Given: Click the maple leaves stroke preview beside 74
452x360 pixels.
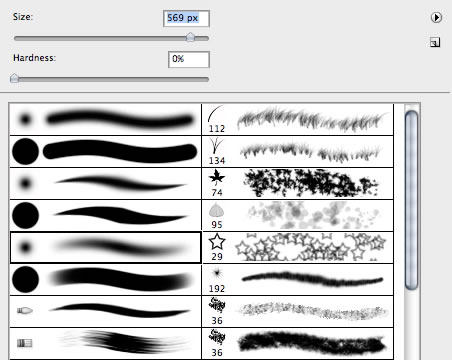Looking at the screenshot, I should pyautogui.click(x=311, y=183).
